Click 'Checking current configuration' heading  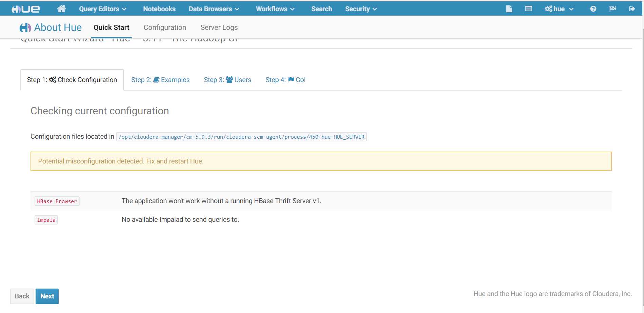pyautogui.click(x=100, y=111)
